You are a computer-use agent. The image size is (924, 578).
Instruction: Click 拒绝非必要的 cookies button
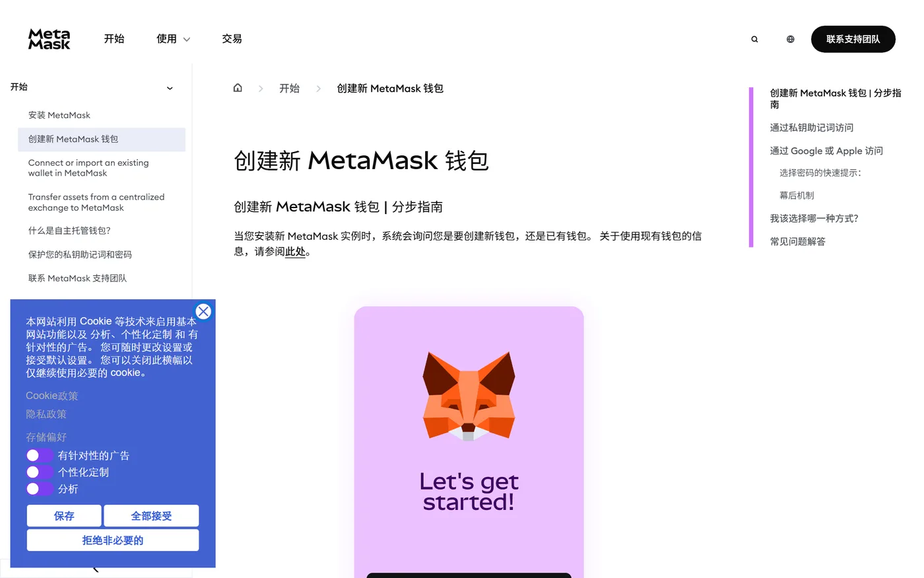tap(113, 540)
